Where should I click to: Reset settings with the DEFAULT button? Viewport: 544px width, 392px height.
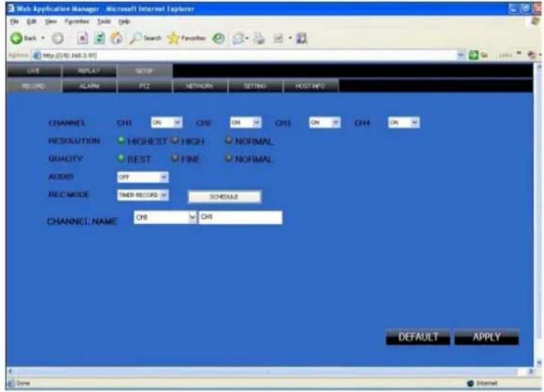(417, 337)
